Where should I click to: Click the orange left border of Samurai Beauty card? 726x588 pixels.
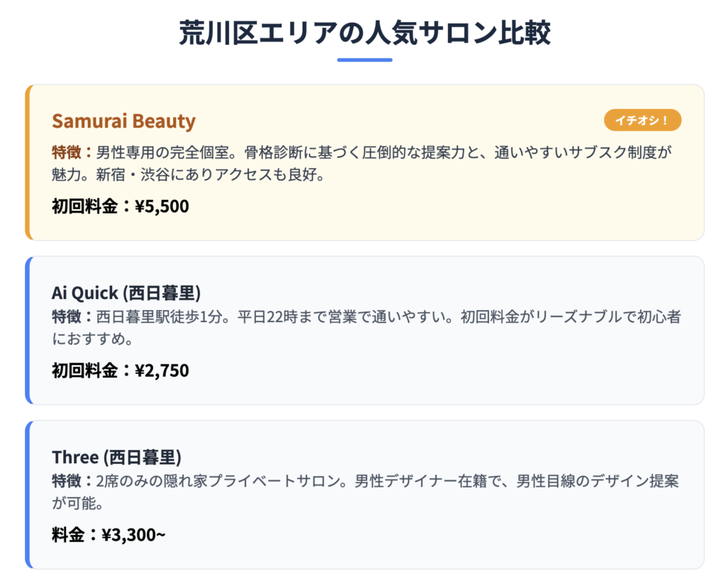click(28, 162)
